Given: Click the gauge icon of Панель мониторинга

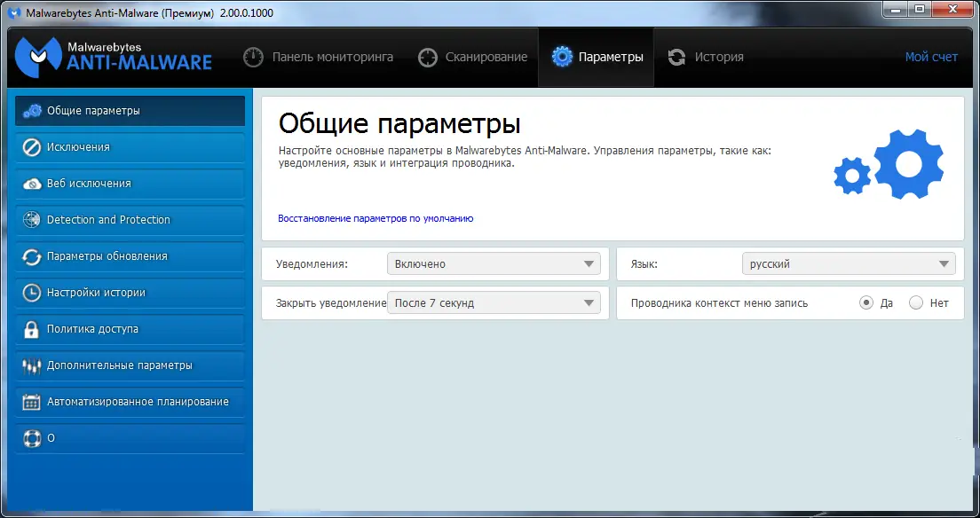Looking at the screenshot, I should 253,57.
